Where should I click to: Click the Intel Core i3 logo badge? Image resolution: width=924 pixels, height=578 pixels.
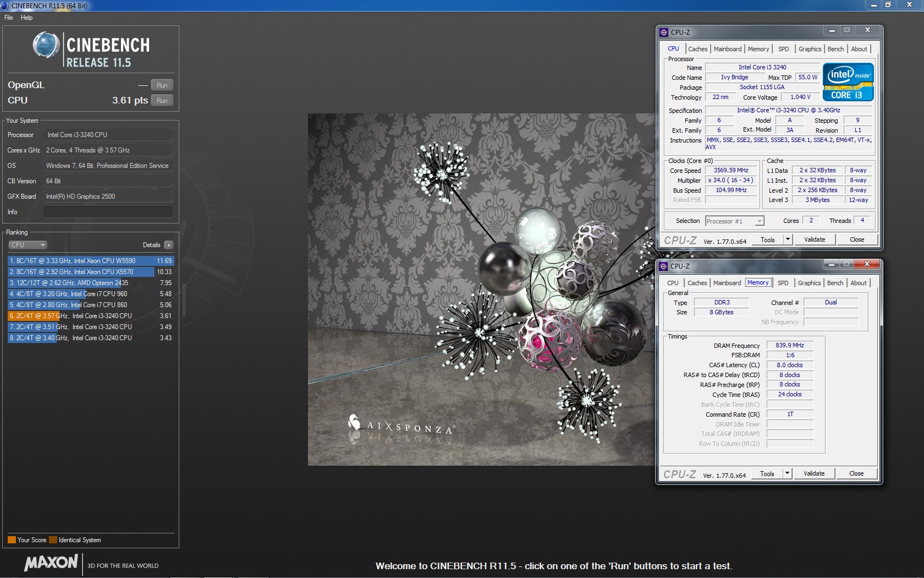pyautogui.click(x=848, y=83)
